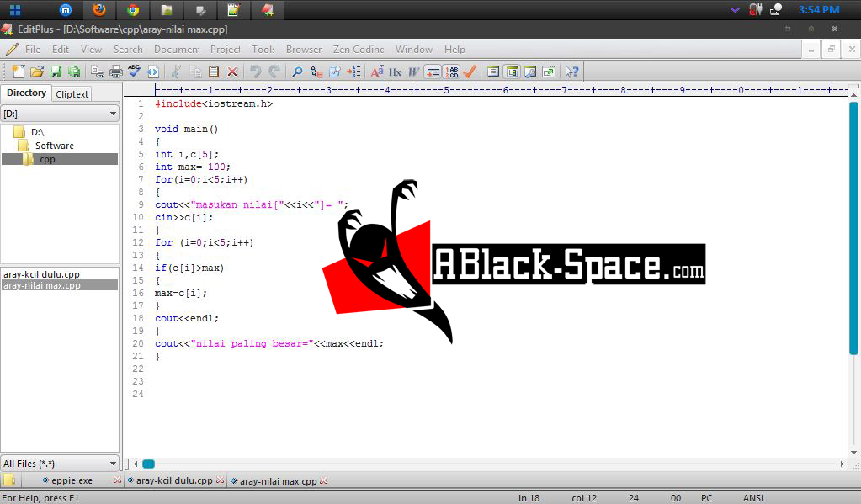861x504 pixels.
Task: Click the icon left of the Help icon
Action: (x=549, y=72)
